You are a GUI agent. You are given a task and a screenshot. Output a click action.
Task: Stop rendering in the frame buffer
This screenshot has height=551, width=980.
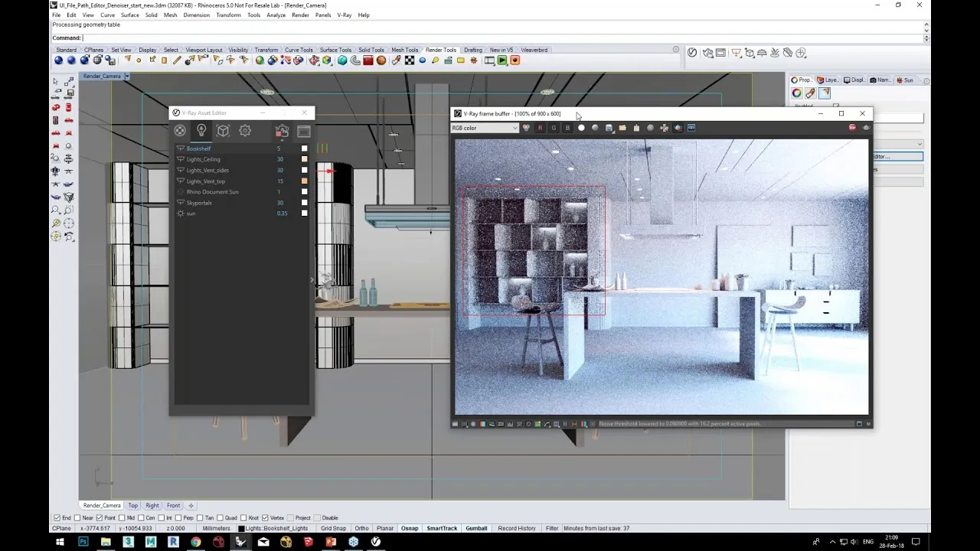(852, 128)
